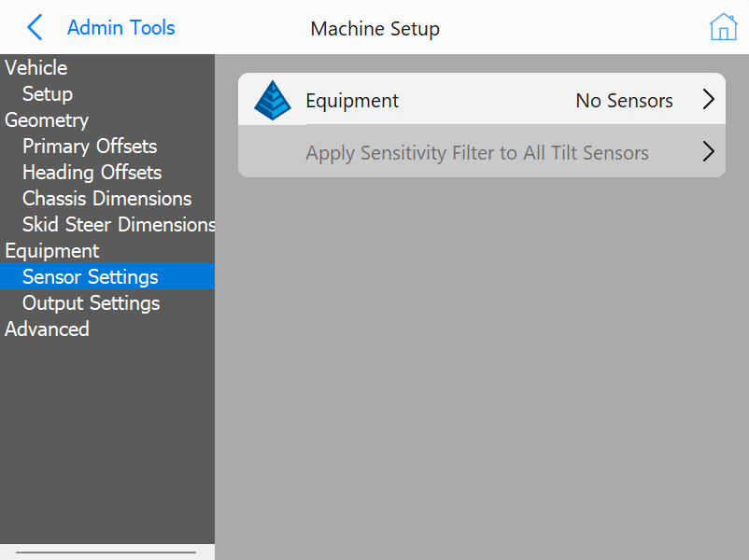Viewport: 749px width, 560px height.
Task: Return to Admin Tools link
Action: 120,28
